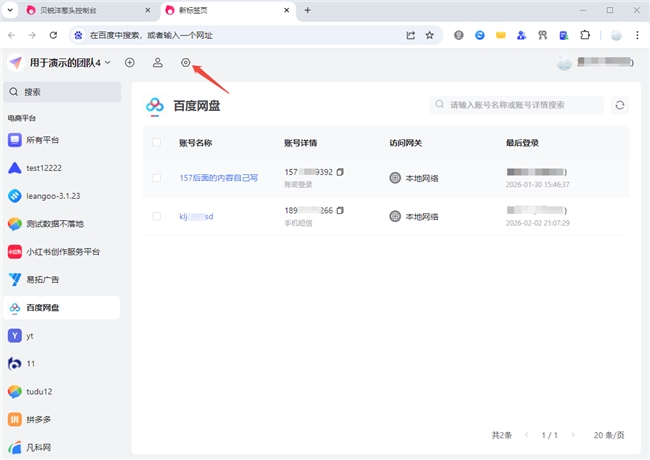Click the add (plus circle) icon
Viewport: 650px width, 460px height.
click(x=130, y=63)
